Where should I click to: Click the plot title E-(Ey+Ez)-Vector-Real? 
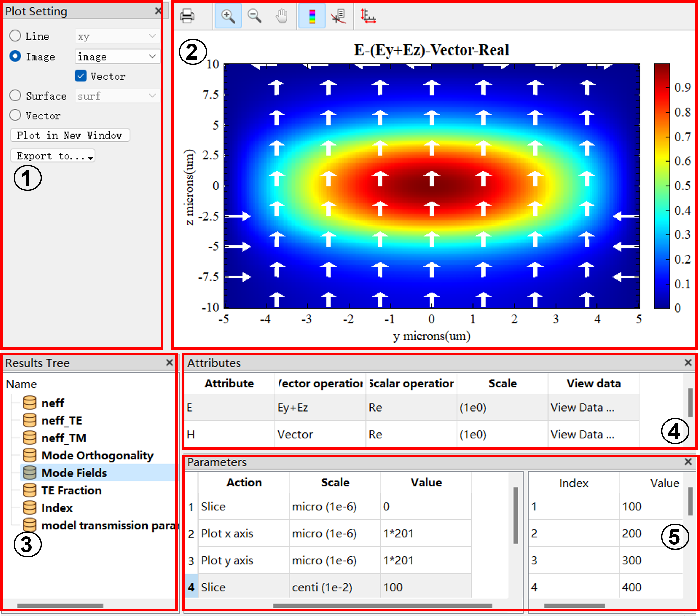click(431, 50)
